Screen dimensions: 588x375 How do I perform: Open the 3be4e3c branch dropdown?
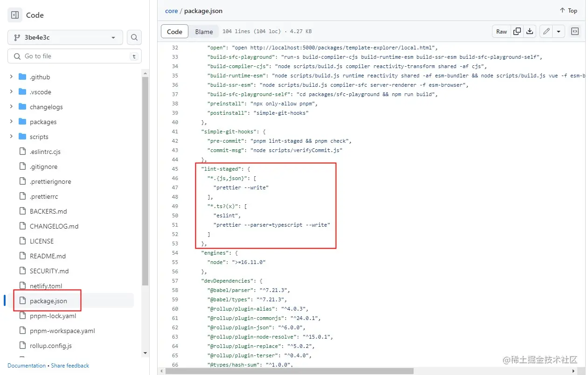[x=65, y=37]
